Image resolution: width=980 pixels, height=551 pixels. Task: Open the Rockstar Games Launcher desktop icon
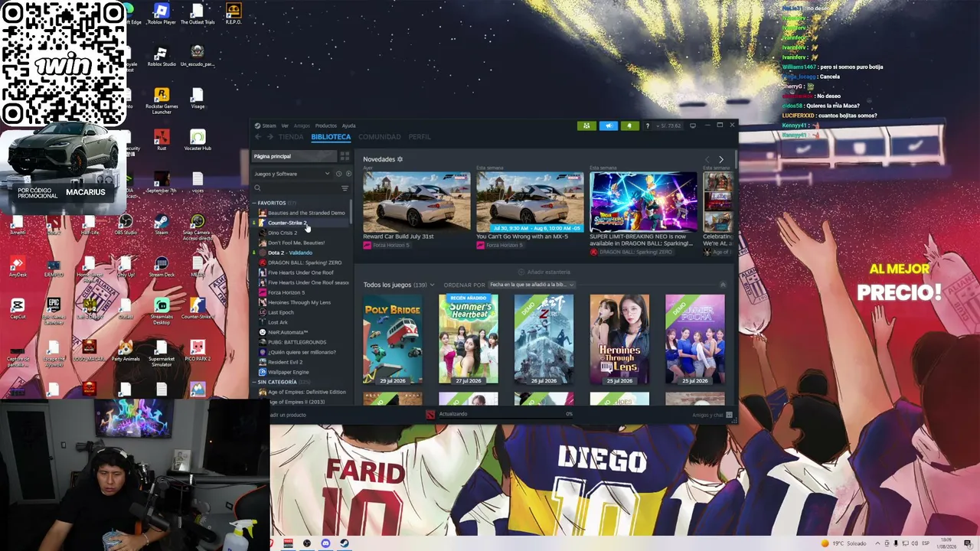(162, 100)
